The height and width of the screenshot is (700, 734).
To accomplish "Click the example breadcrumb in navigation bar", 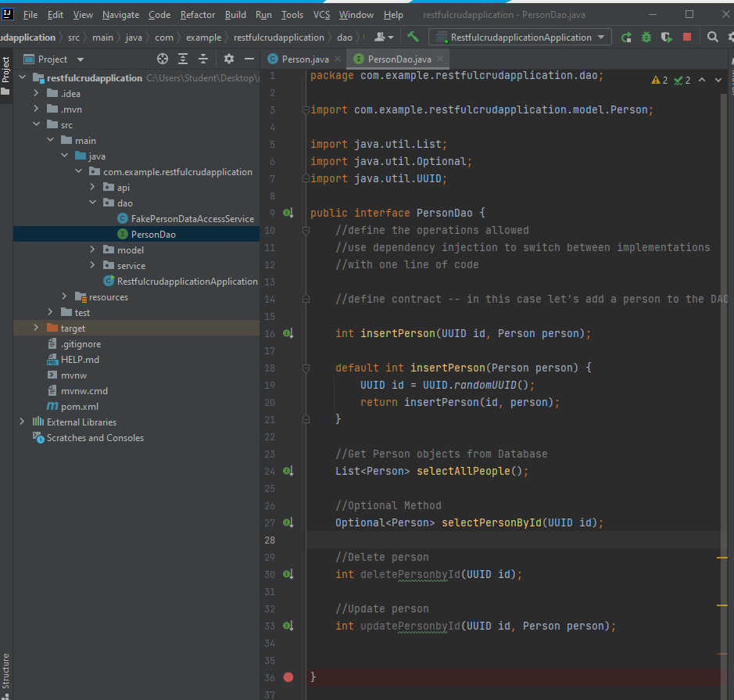I will 204,38.
